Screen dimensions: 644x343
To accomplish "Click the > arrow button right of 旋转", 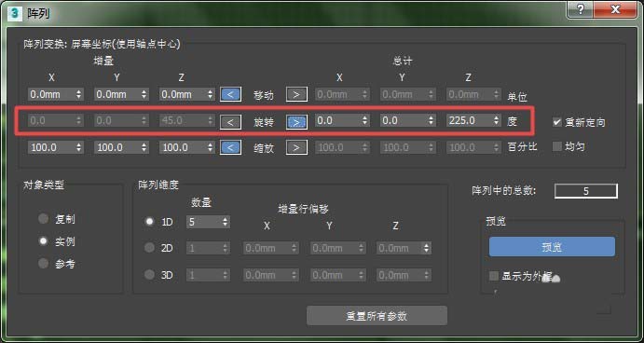I will 296,122.
